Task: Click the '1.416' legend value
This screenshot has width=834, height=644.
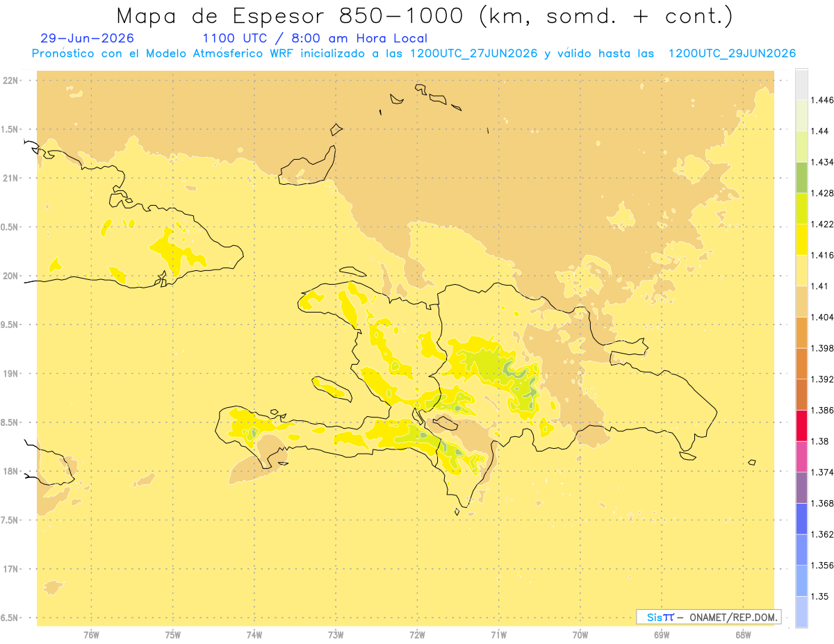Action: click(822, 255)
